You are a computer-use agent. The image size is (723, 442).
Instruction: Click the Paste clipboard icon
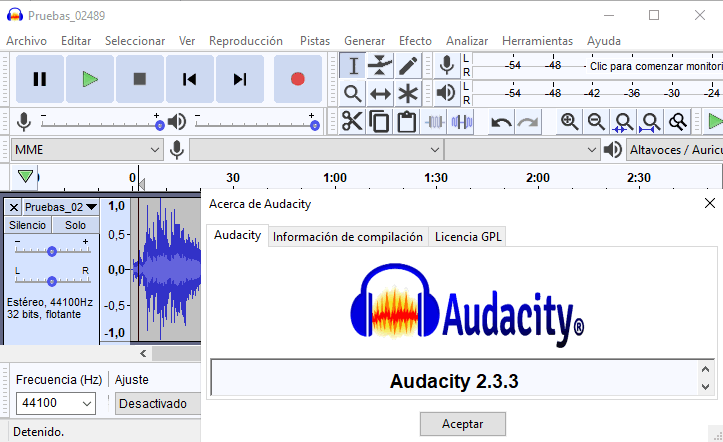coord(407,122)
